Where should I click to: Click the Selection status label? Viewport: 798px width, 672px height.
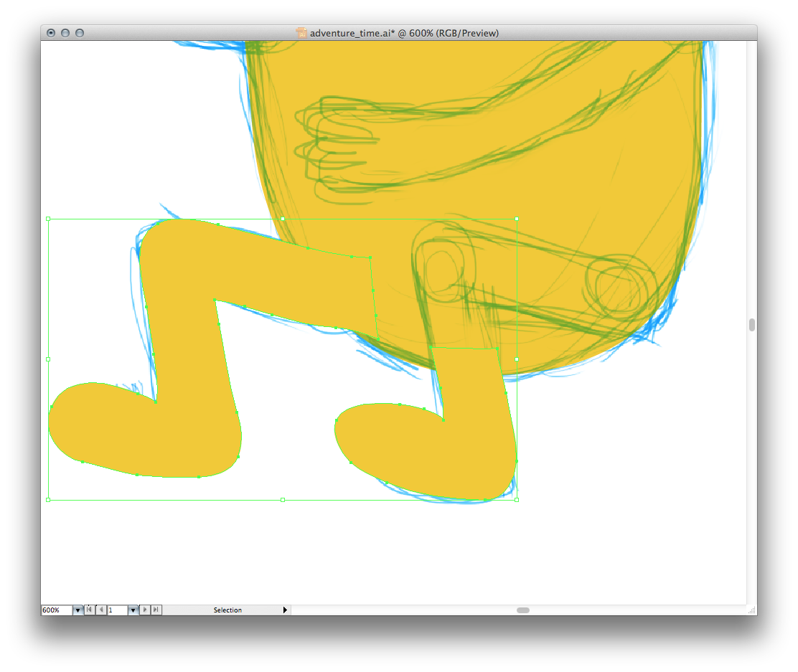pyautogui.click(x=227, y=610)
